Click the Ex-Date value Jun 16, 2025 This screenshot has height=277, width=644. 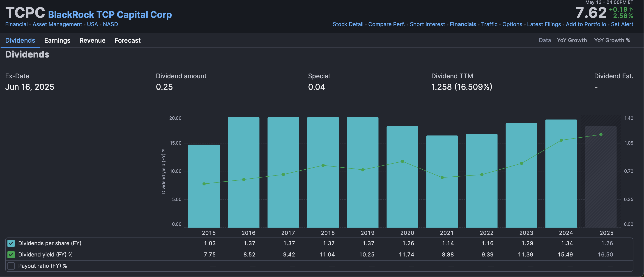30,87
